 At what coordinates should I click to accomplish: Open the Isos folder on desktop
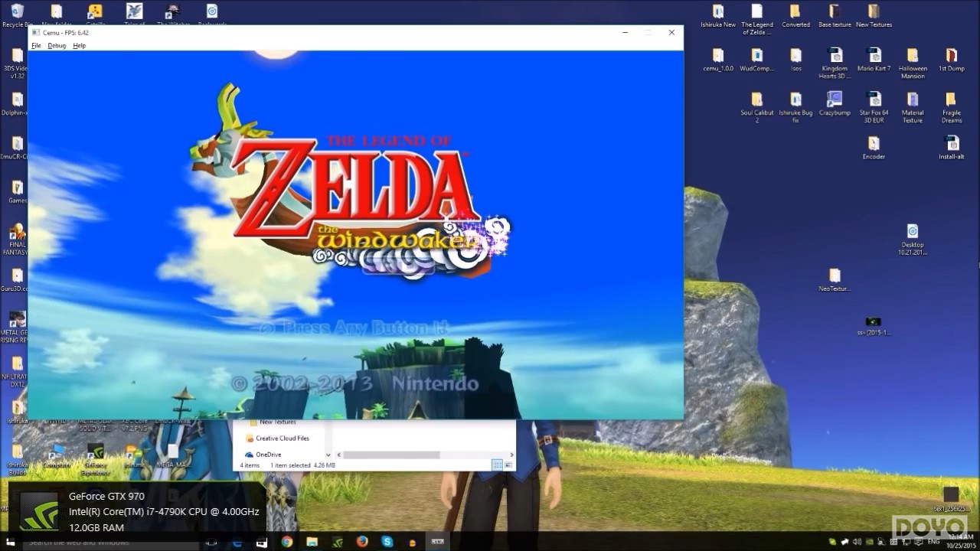click(x=796, y=60)
